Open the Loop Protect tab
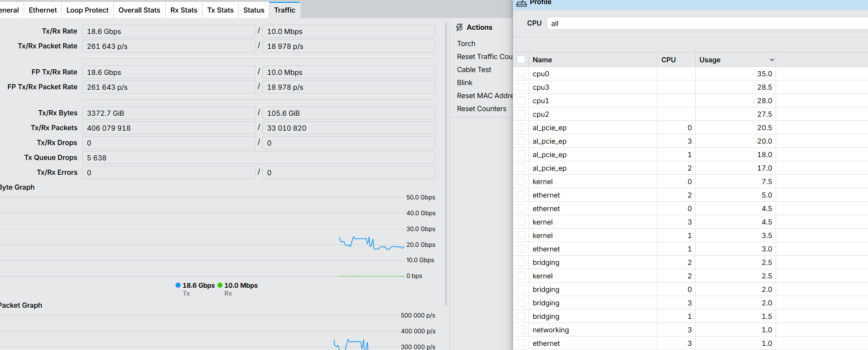Viewport: 868px width, 350px height. 87,10
